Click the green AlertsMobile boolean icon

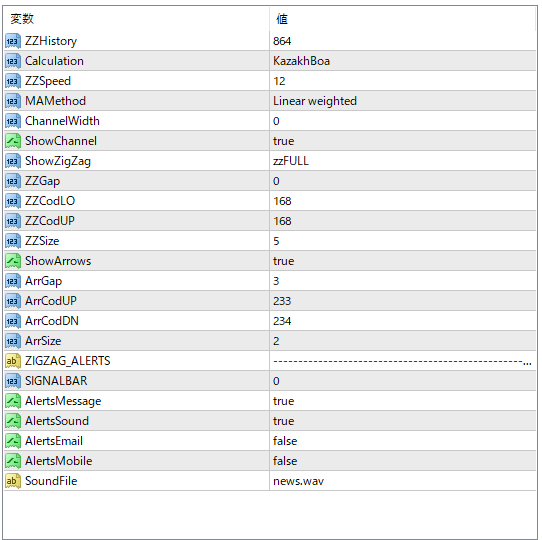coord(13,461)
